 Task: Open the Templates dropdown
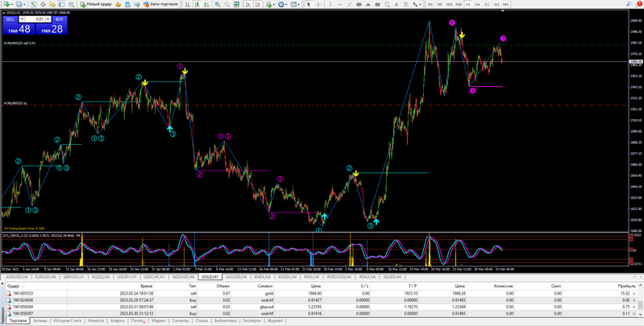(295, 5)
